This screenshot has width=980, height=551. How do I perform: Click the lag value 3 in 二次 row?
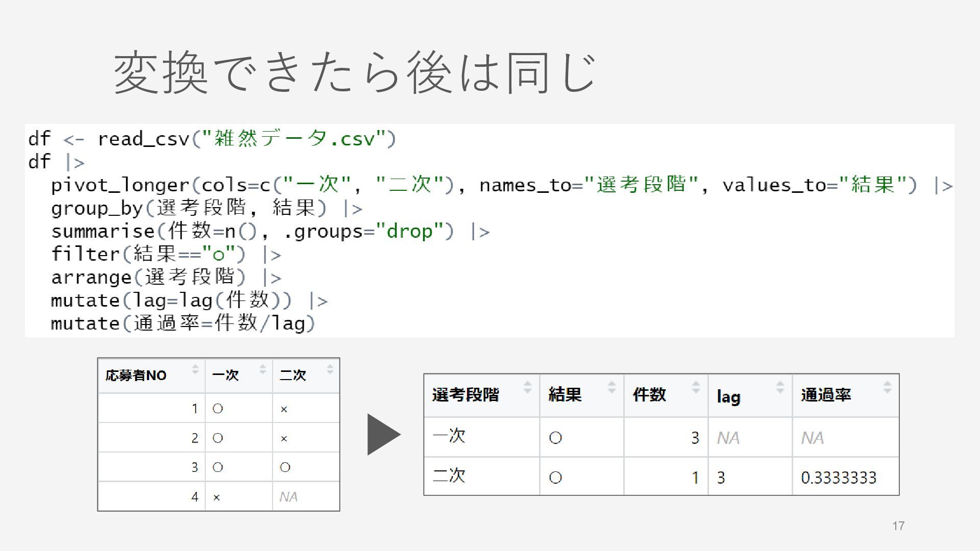(x=721, y=478)
